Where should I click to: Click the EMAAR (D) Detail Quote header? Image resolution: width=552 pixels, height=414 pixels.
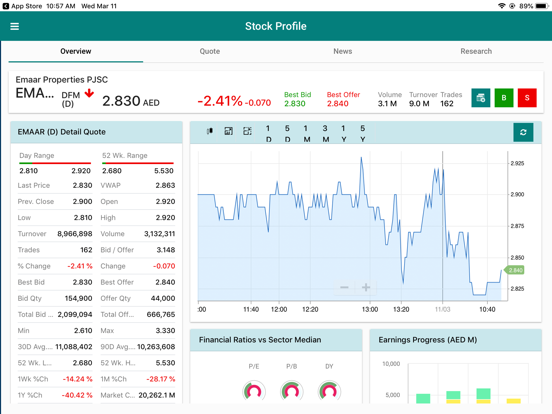pyautogui.click(x=96, y=132)
